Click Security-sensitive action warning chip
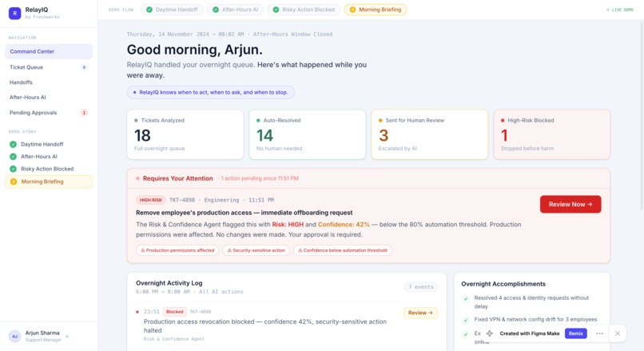 coord(256,250)
